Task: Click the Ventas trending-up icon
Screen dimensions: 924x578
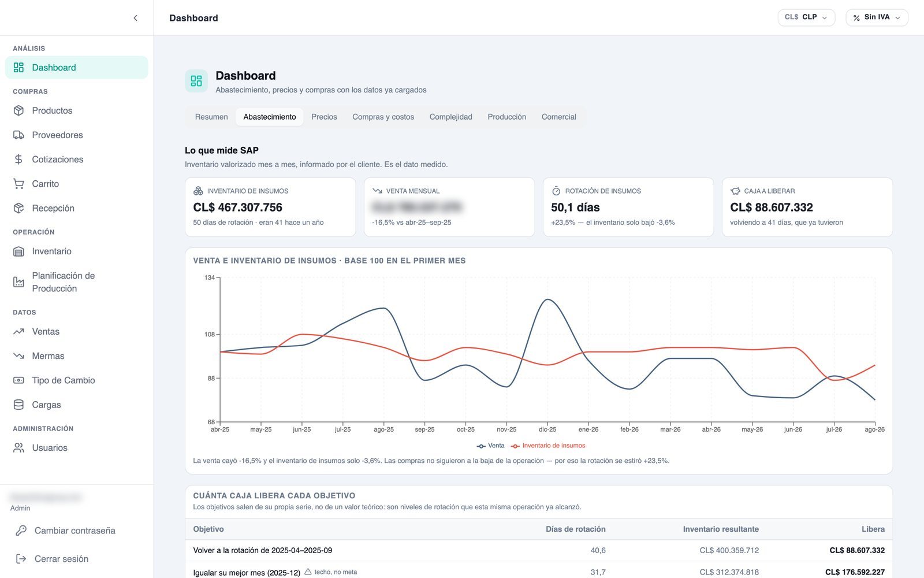Action: click(18, 332)
